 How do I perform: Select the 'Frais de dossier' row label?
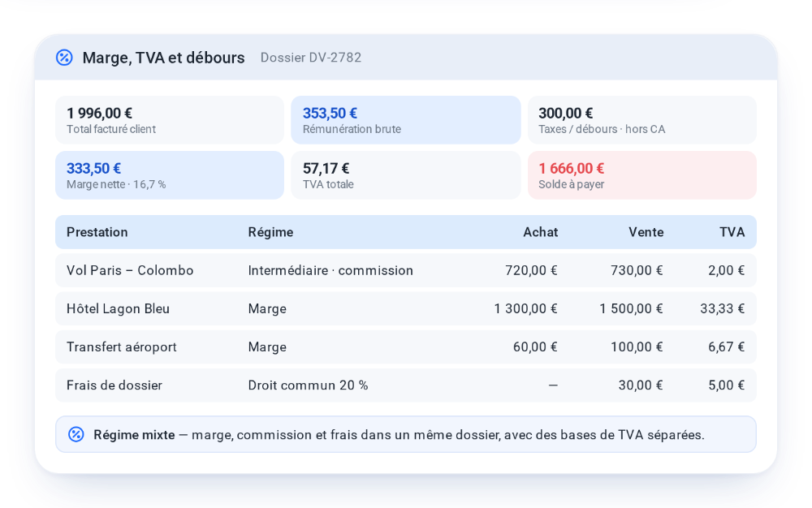(114, 385)
